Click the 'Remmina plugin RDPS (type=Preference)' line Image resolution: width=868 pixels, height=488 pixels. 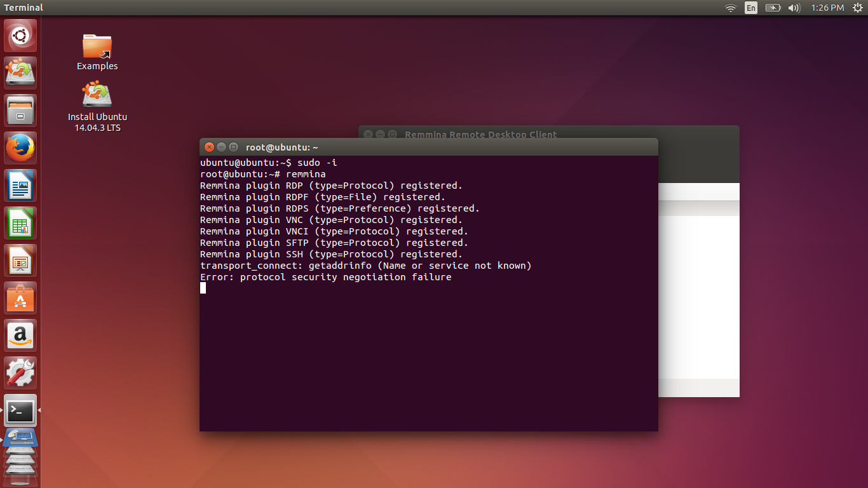click(340, 208)
